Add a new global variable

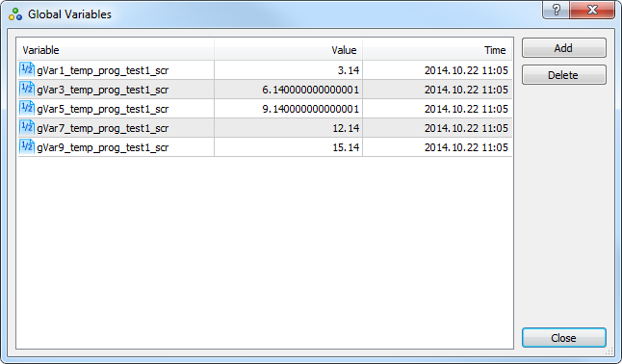coord(563,48)
